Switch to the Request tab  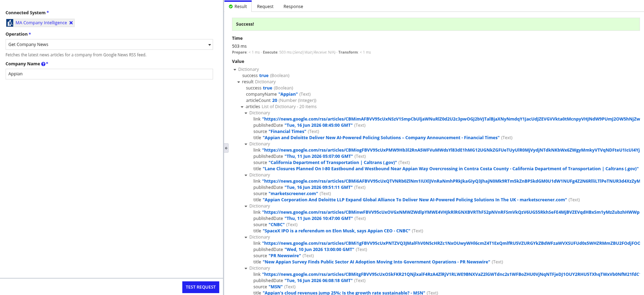point(265,7)
